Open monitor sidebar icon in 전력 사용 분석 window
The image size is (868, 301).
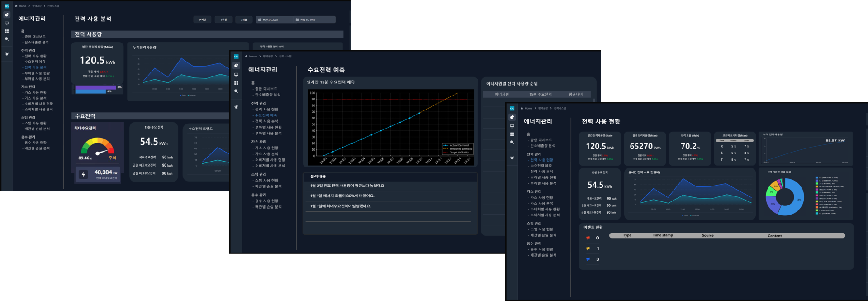click(7, 23)
